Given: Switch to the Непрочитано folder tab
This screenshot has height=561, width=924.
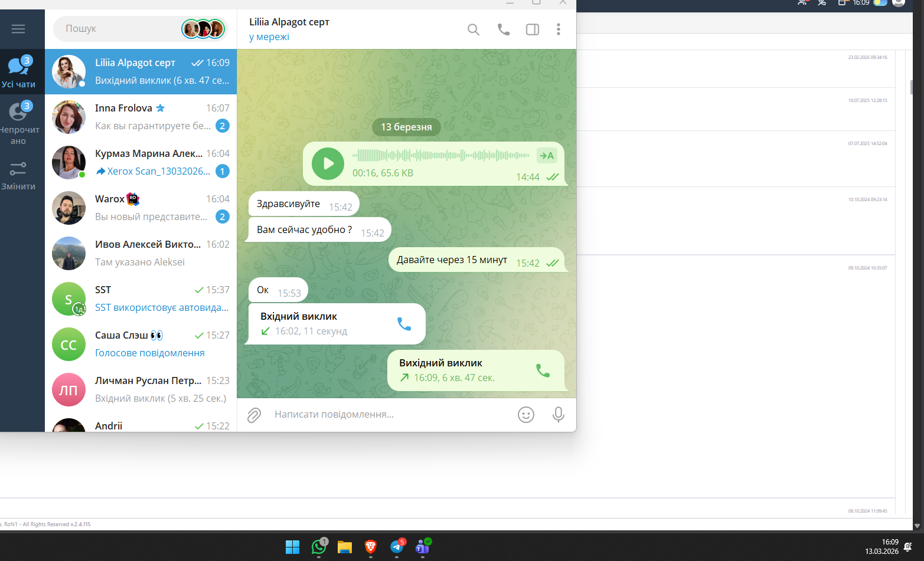Looking at the screenshot, I should pos(18,123).
